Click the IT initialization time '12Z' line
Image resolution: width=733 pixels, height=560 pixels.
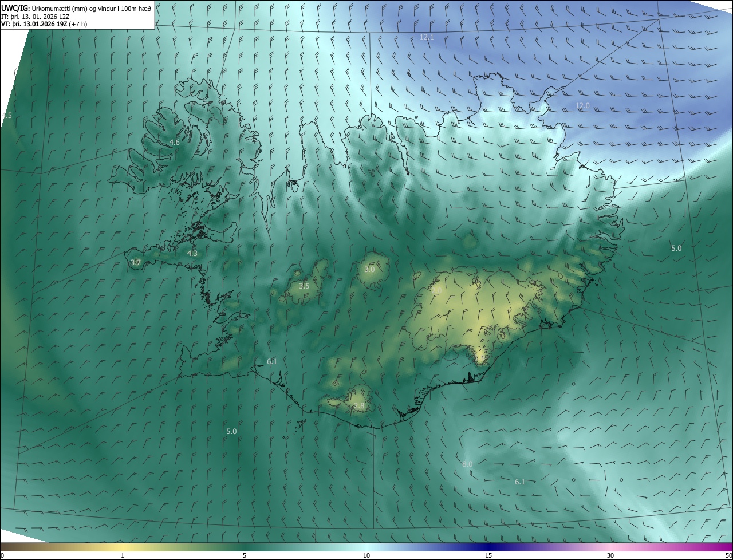pos(36,17)
